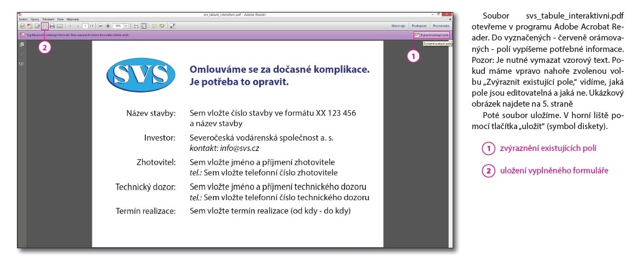This screenshot has height=268, width=644.
Task: Print the document using the printer icon
Action: [52, 26]
